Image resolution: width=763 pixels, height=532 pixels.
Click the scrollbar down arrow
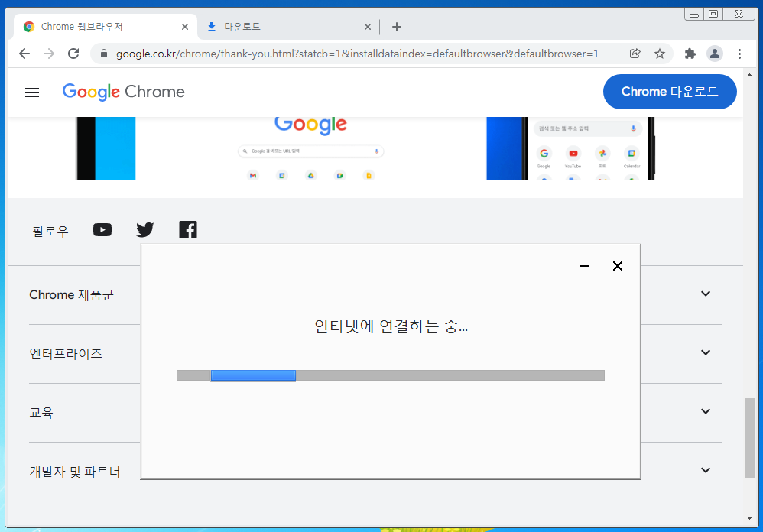pos(749,518)
